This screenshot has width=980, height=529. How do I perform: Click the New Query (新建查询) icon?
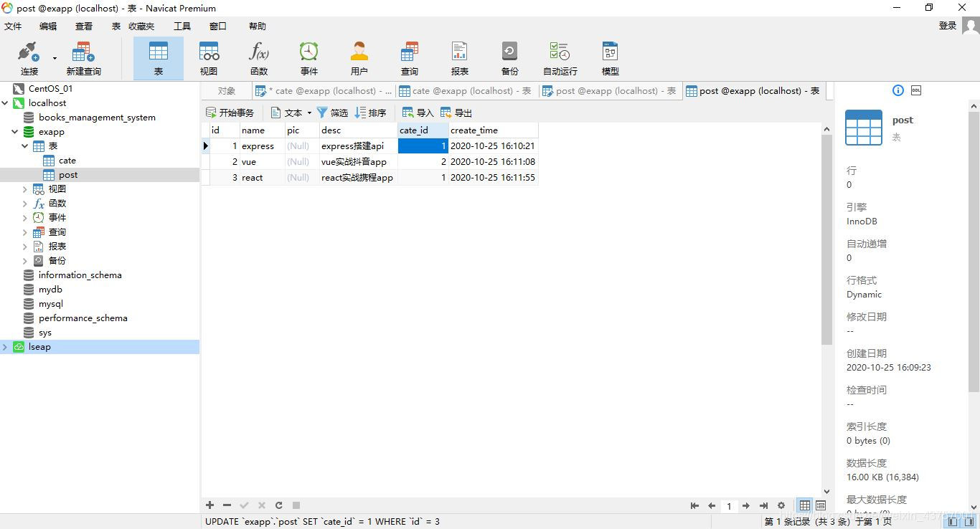[83, 59]
